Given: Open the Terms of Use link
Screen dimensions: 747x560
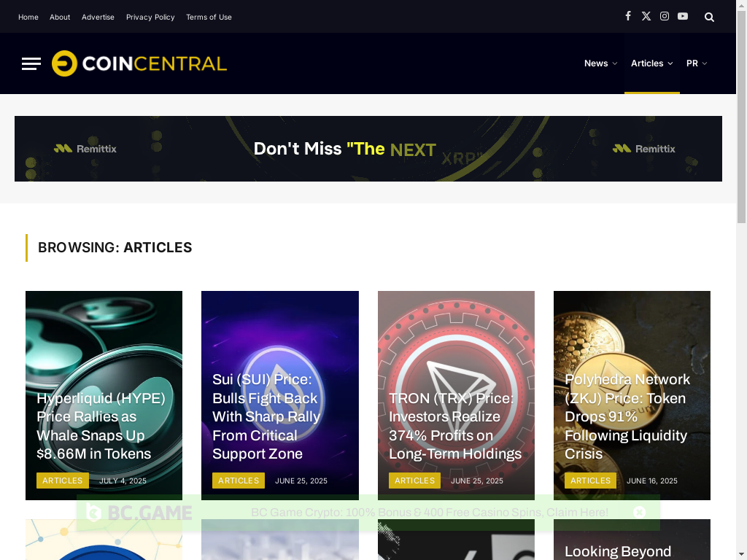Looking at the screenshot, I should tap(209, 17).
